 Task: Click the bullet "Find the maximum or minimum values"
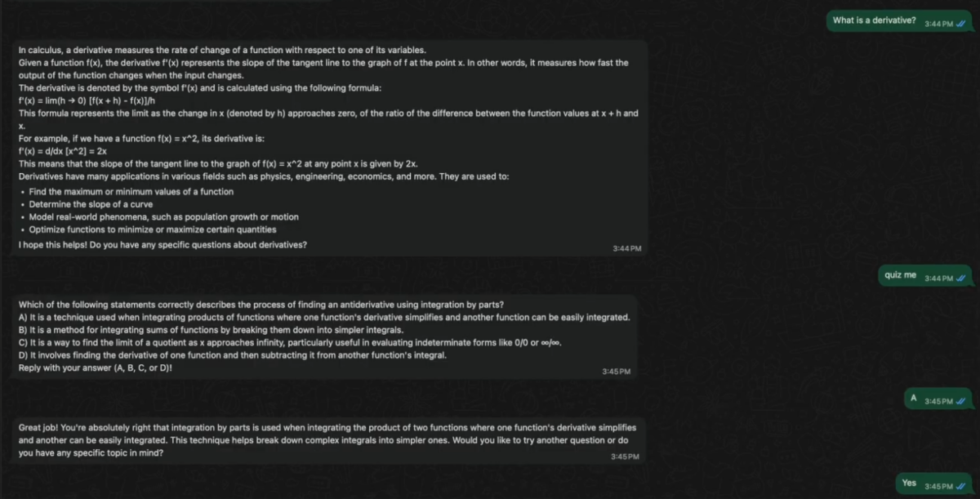coord(131,192)
